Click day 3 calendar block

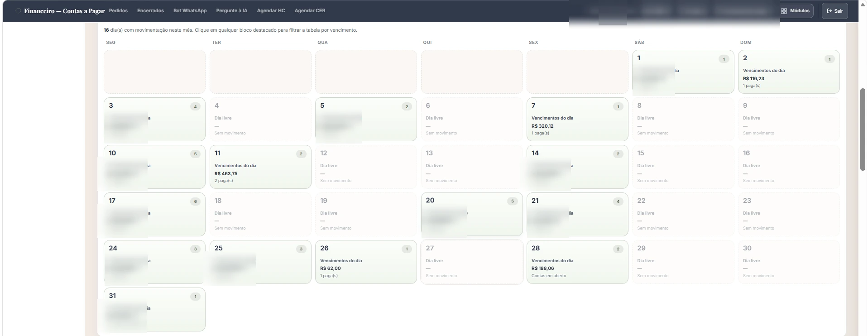pos(154,119)
